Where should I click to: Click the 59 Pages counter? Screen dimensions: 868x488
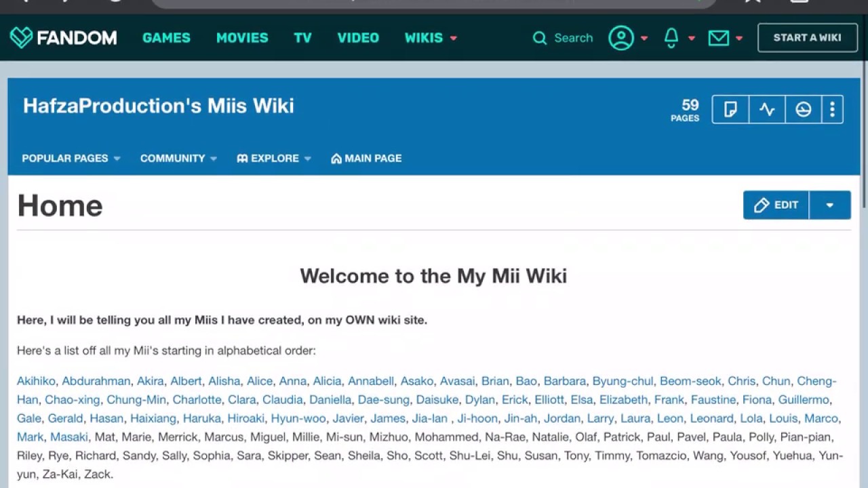685,110
